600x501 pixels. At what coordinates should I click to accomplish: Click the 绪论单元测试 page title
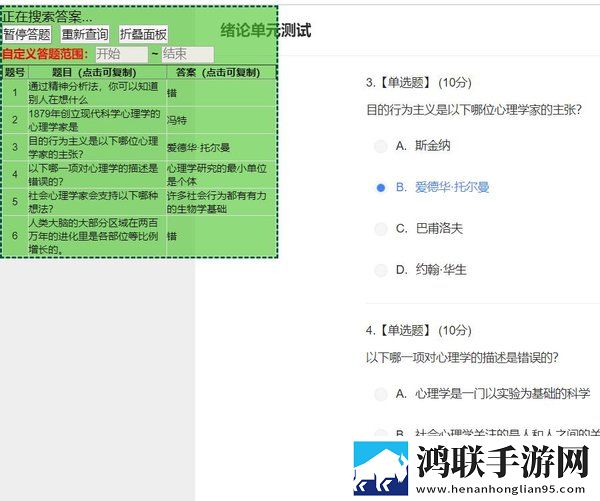(x=266, y=30)
